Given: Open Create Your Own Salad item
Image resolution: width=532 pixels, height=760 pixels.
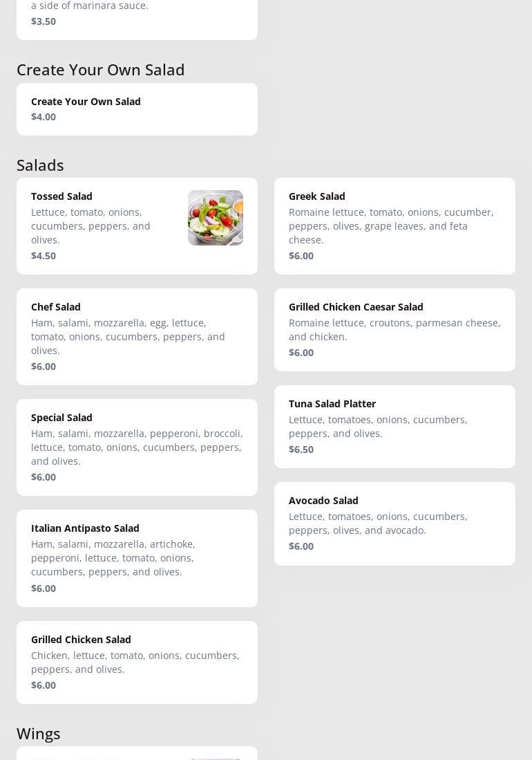Looking at the screenshot, I should click(x=86, y=102).
